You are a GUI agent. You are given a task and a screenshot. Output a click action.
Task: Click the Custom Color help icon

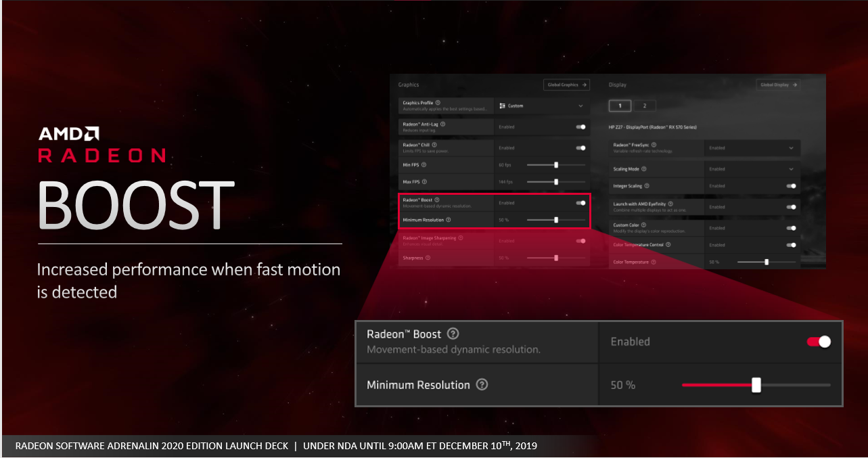pyautogui.click(x=643, y=225)
